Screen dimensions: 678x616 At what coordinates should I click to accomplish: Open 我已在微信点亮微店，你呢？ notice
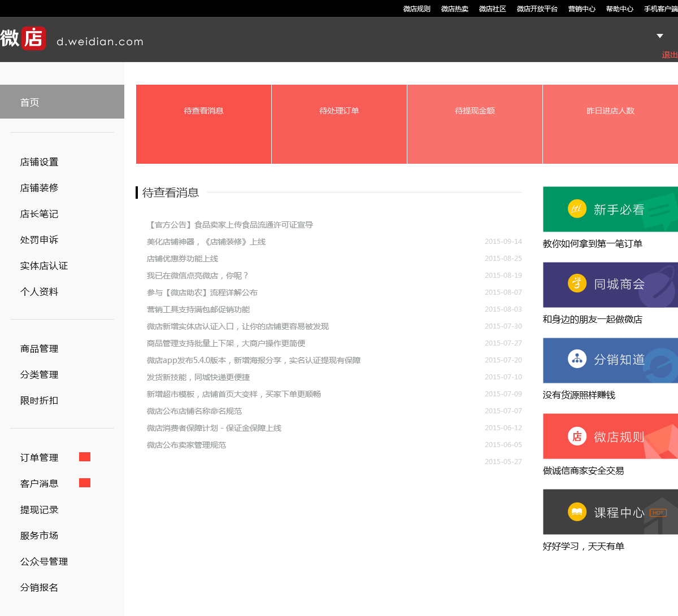pyautogui.click(x=198, y=276)
